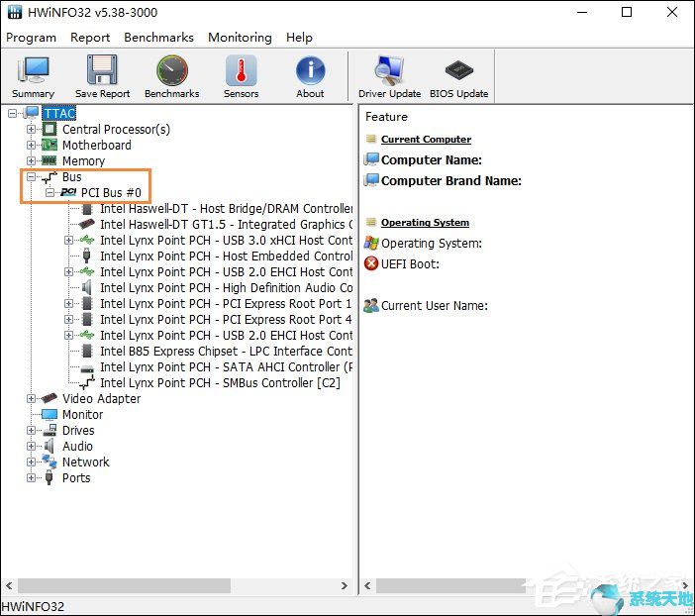The image size is (695, 616).
Task: Open Driver Update toolbar icon
Action: click(389, 70)
